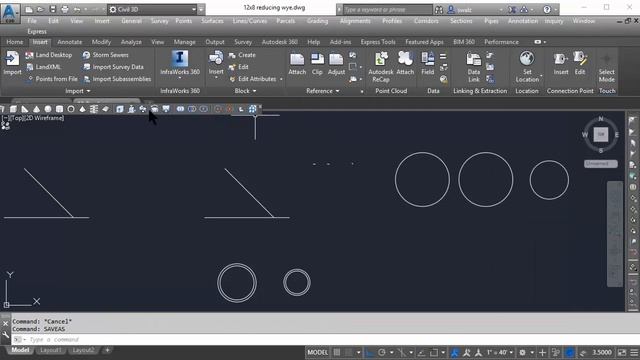The width and height of the screenshot is (640, 360).
Task: Toggle the highlighted annotation visibility icon
Action: coord(455,352)
